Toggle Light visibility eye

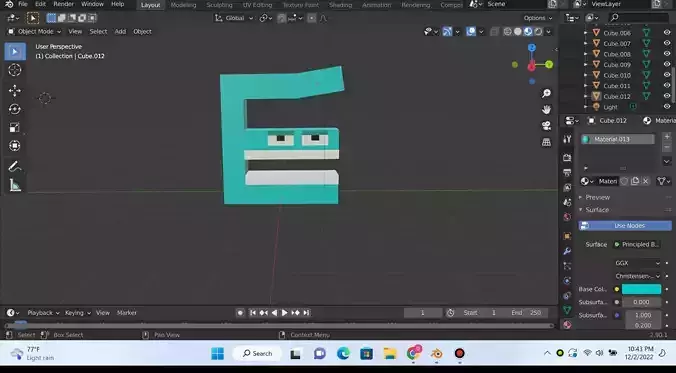tap(667, 107)
